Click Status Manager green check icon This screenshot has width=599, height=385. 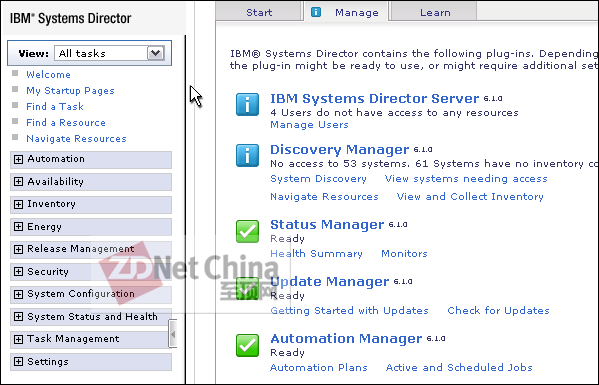coord(247,231)
